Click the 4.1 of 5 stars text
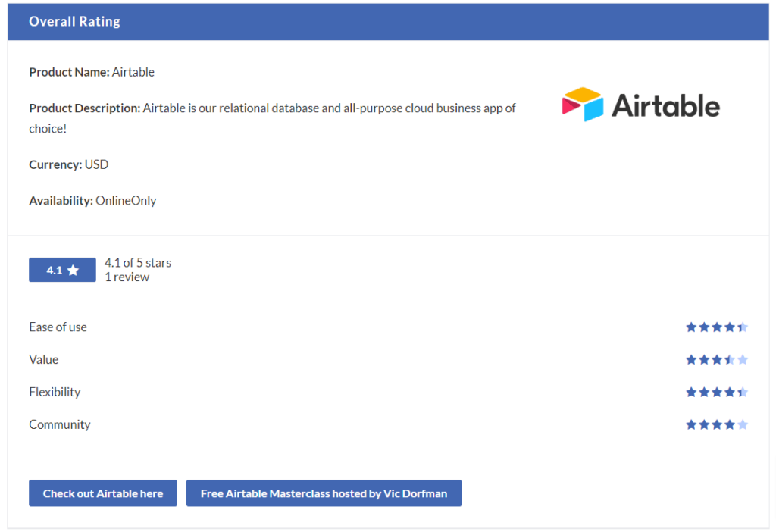Viewport: 776px width, 532px height. click(138, 263)
